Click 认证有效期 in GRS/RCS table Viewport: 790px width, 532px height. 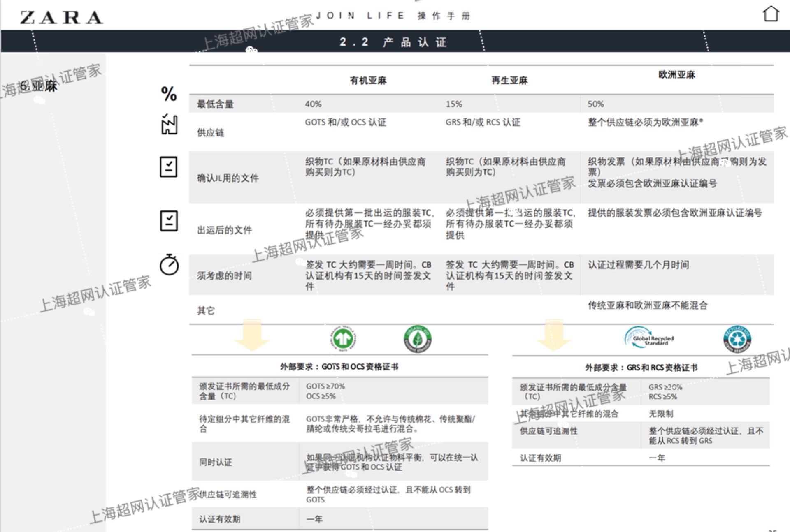540,458
